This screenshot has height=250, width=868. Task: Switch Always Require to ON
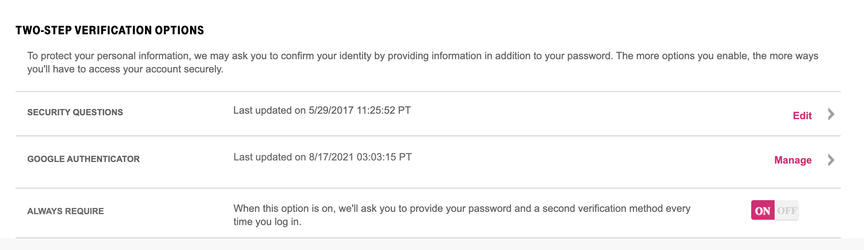(x=763, y=211)
